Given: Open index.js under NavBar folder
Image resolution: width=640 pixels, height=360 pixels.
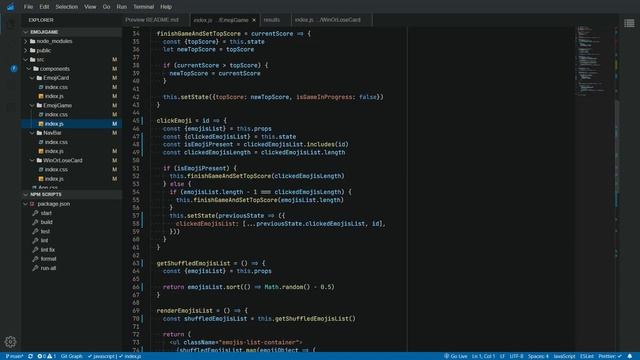Looking at the screenshot, I should pyautogui.click(x=54, y=151).
